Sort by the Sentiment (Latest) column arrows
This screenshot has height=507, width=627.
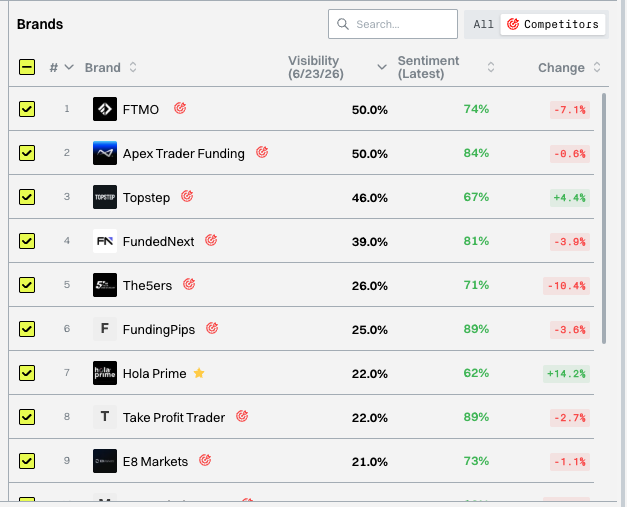pos(491,67)
